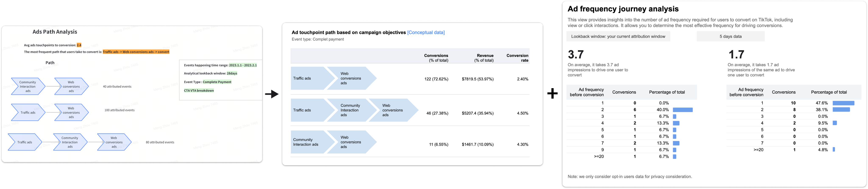Click the Revenue (% of total) column header
868x189 pixels.
pyautogui.click(x=484, y=58)
